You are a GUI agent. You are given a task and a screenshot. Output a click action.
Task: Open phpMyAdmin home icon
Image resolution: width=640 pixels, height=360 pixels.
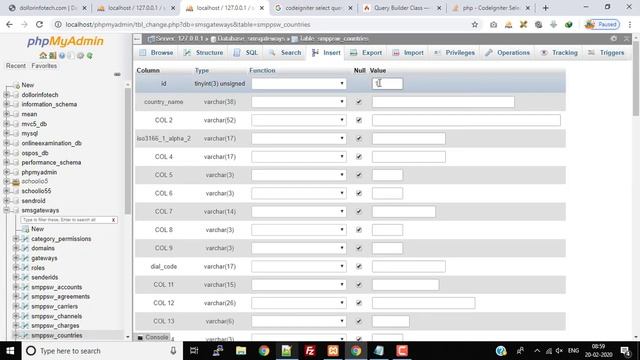point(43,56)
